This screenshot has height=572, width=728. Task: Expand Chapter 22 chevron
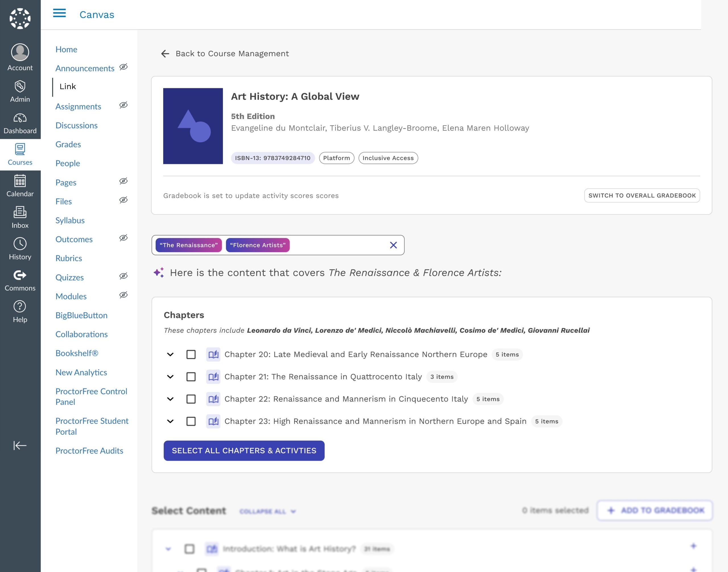[170, 399]
